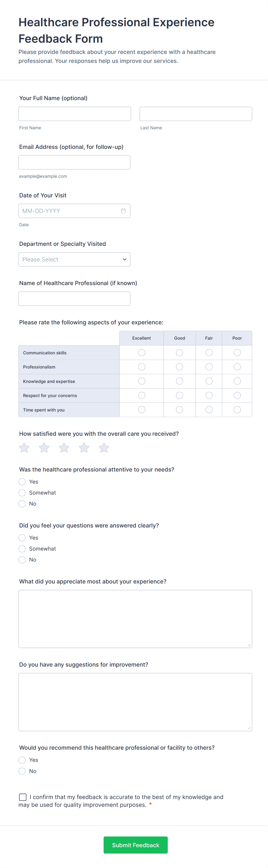Rate overall care two stars
268x868 pixels.
(x=44, y=448)
